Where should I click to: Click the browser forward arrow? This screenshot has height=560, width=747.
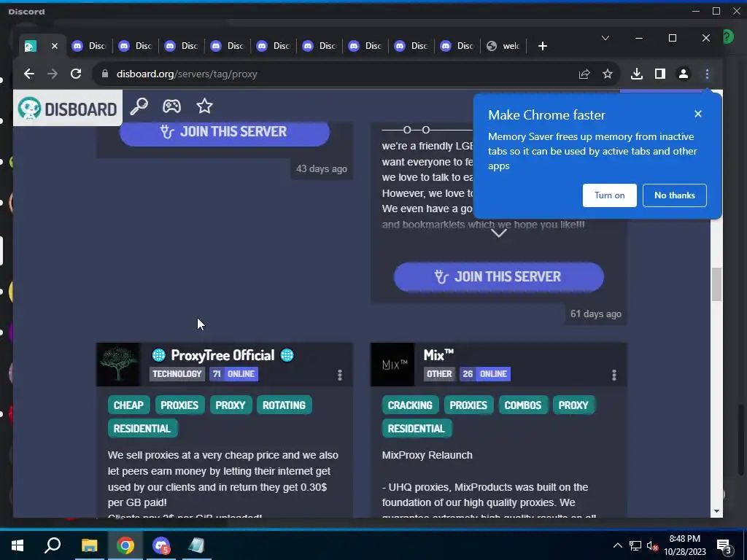(53, 74)
